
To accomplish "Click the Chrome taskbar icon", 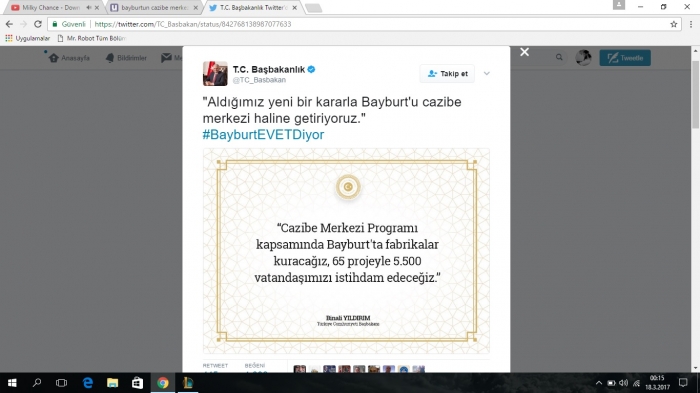I will click(162, 383).
